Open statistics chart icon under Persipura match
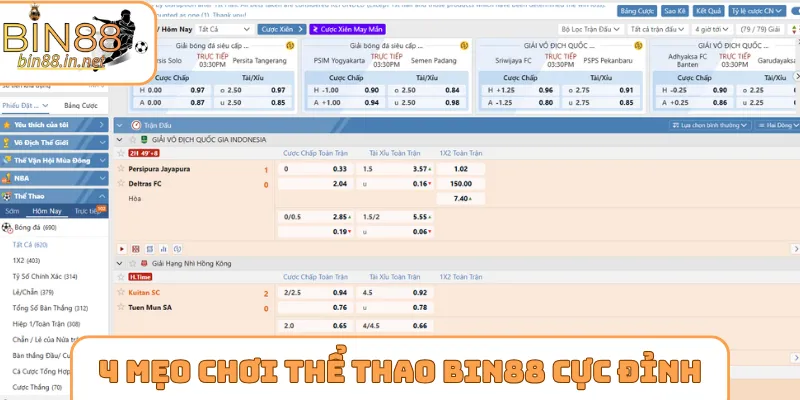This screenshot has width=800, height=400. click(164, 249)
